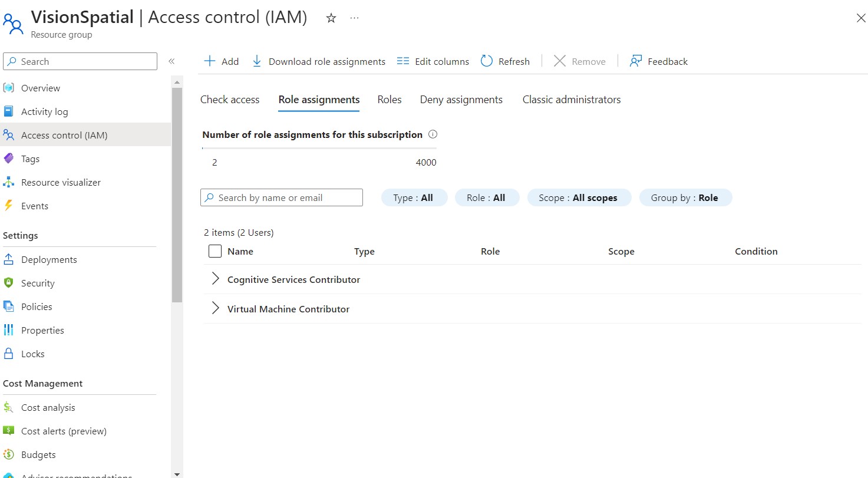Click the Name column header
868x478 pixels.
click(240, 251)
